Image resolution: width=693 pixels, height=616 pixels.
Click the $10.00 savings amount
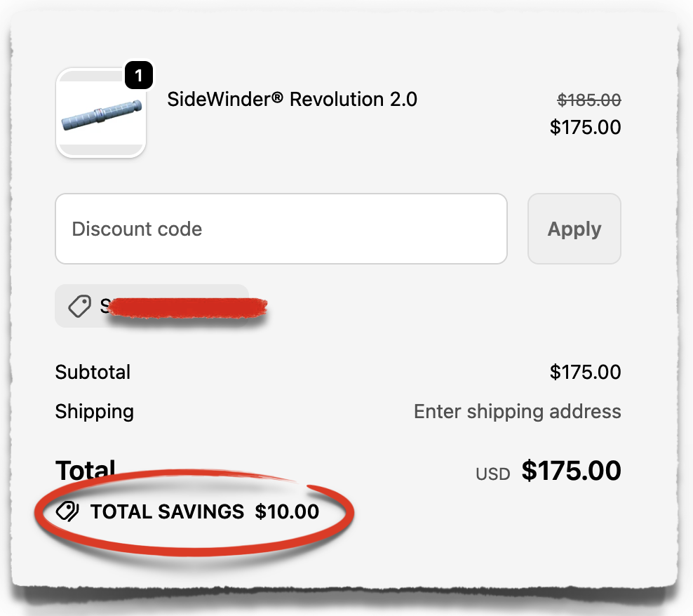pos(287,512)
